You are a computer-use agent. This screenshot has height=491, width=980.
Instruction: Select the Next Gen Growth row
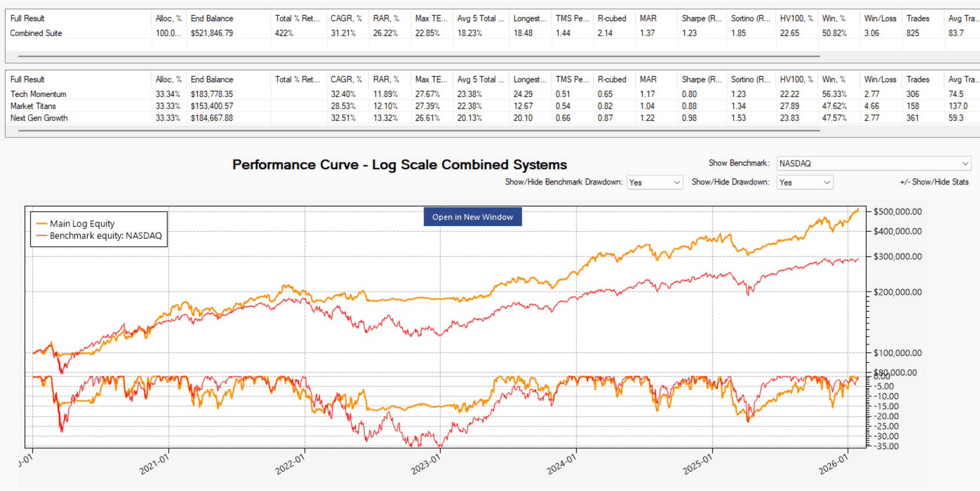39,118
